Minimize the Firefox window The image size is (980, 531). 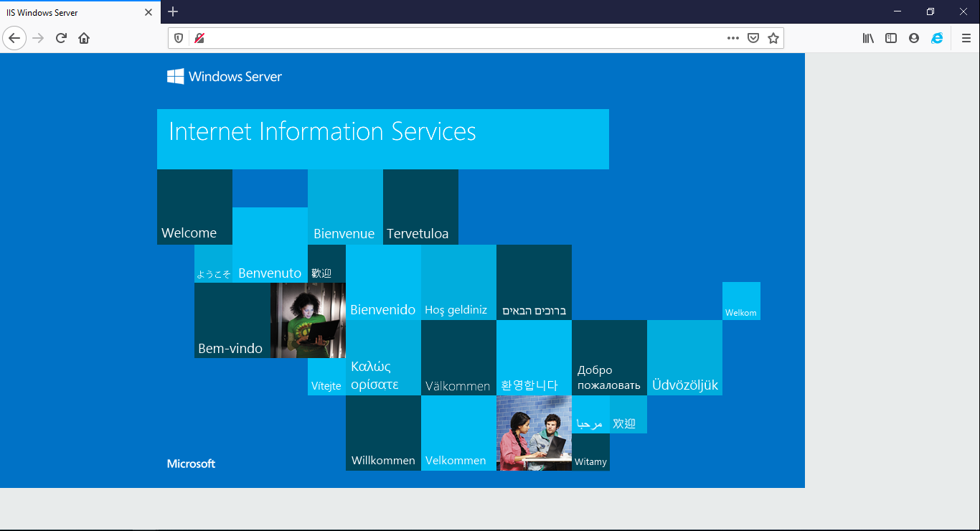[x=897, y=11]
